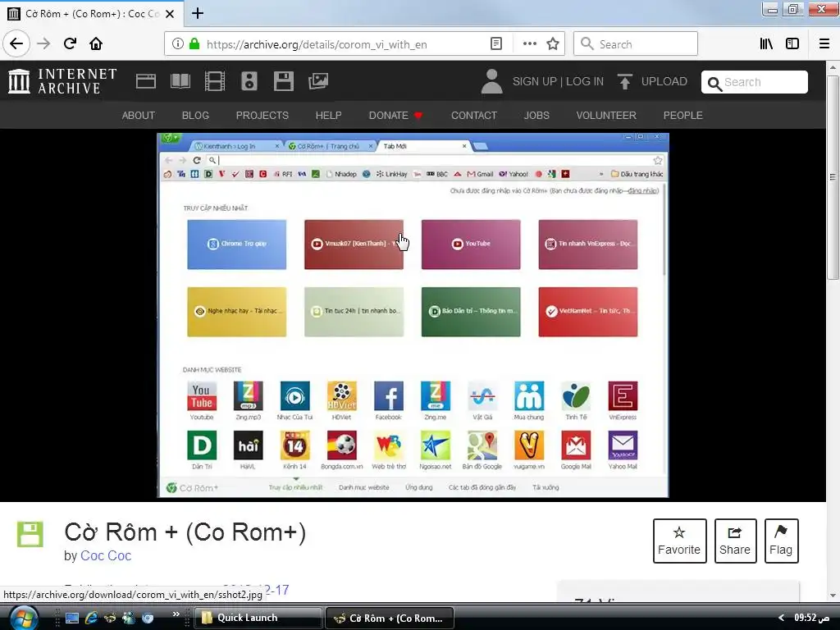This screenshot has height=630, width=840.
Task: Click the Share button
Action: [735, 541]
